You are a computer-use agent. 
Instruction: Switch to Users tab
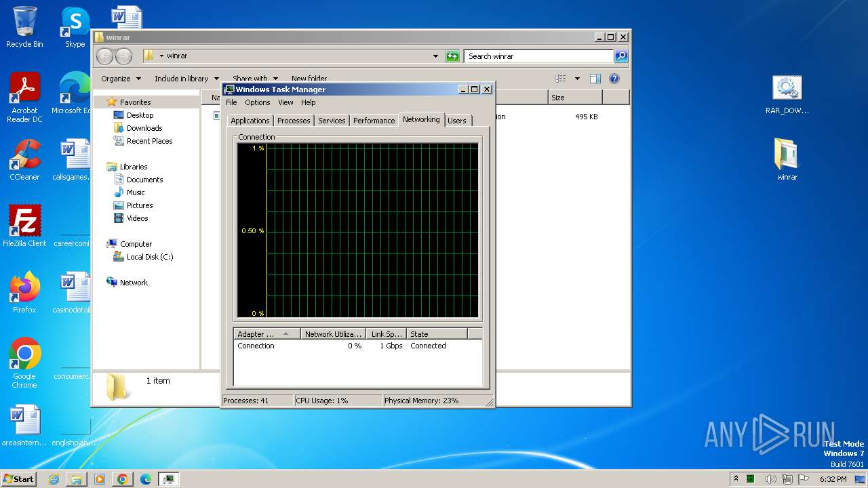click(x=457, y=121)
